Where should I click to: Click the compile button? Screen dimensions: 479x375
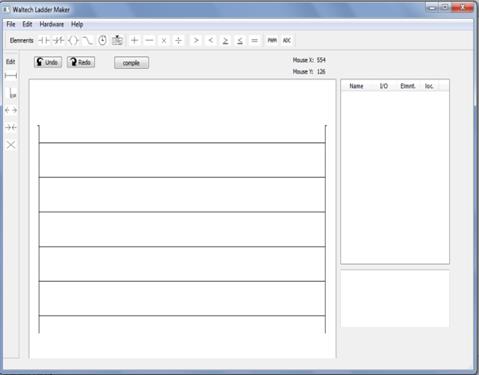point(131,63)
